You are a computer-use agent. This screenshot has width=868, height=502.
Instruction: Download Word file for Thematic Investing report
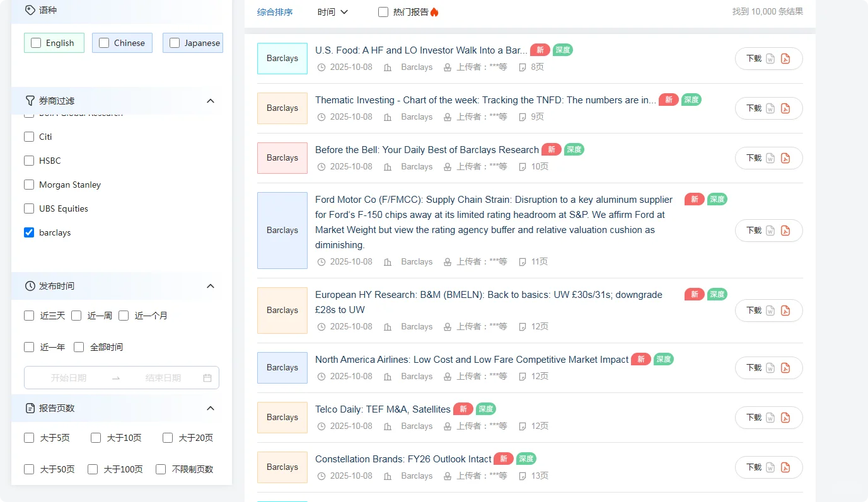pos(770,108)
